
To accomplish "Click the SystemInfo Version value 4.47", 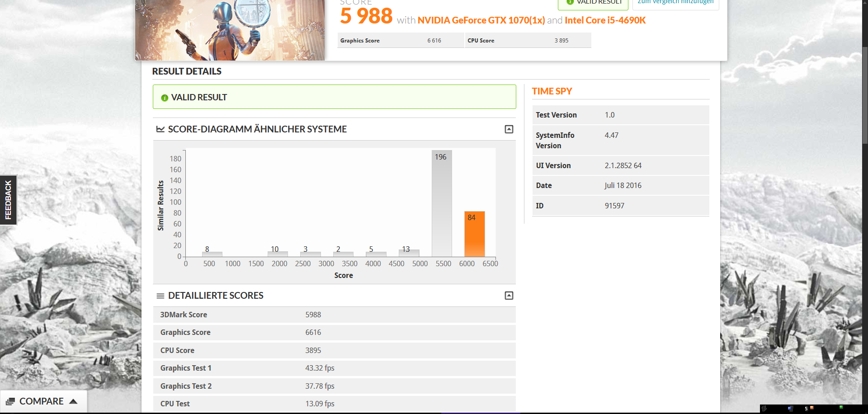I will coord(611,135).
